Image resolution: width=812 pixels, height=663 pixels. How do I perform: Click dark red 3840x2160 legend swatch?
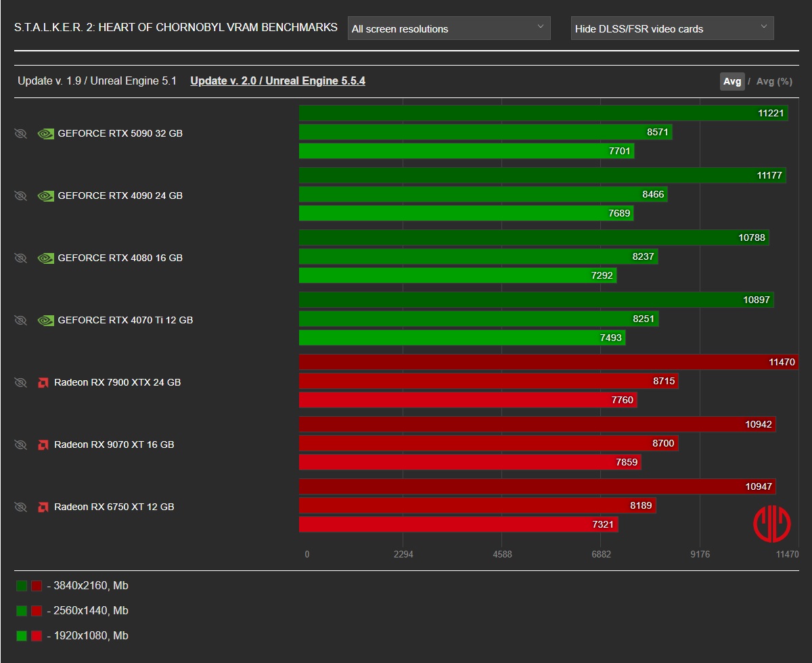pyautogui.click(x=37, y=586)
